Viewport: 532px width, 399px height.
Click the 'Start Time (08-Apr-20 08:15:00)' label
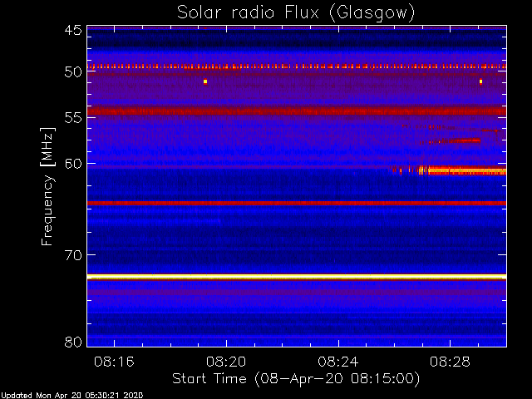pyautogui.click(x=296, y=378)
